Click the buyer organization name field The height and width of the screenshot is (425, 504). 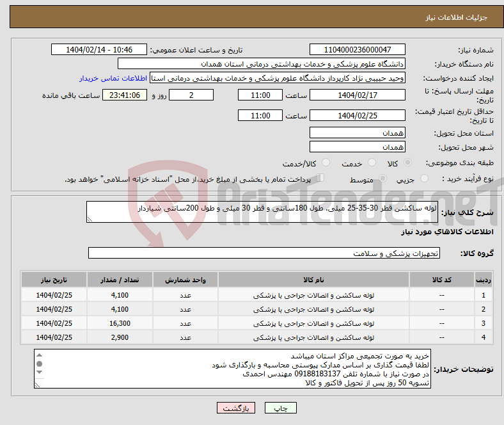point(262,64)
